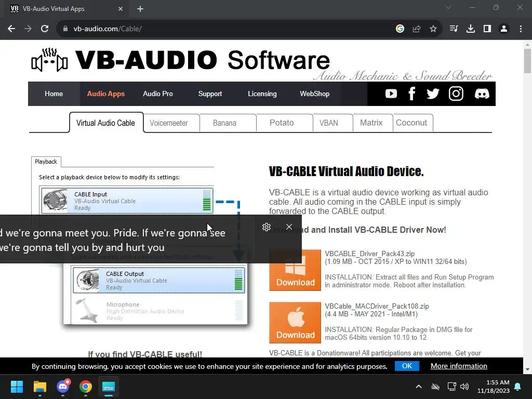
Task: Open clock showing 1:55 AM
Action: point(494,387)
